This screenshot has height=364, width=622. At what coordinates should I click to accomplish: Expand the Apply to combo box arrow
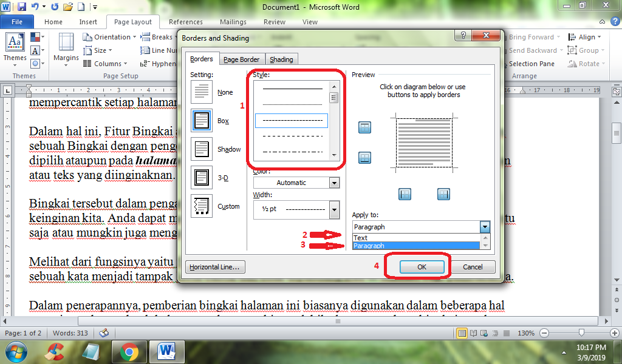click(x=484, y=227)
